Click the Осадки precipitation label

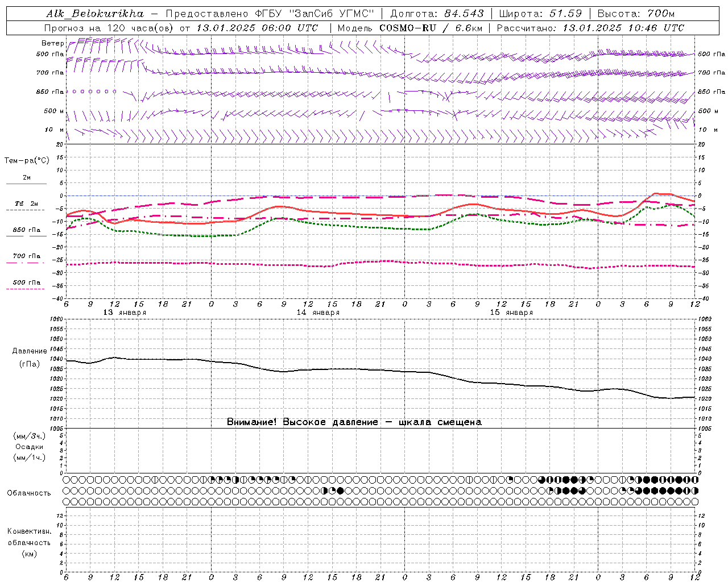point(30,447)
